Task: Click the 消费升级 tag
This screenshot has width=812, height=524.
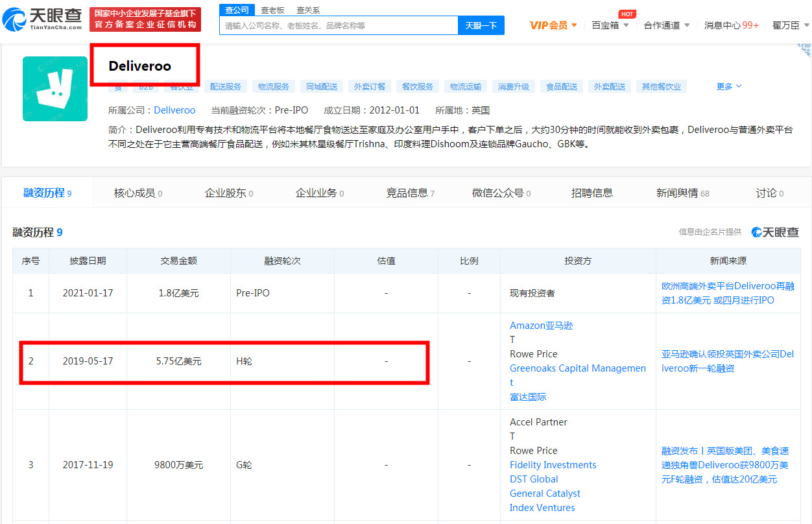Action: (514, 86)
